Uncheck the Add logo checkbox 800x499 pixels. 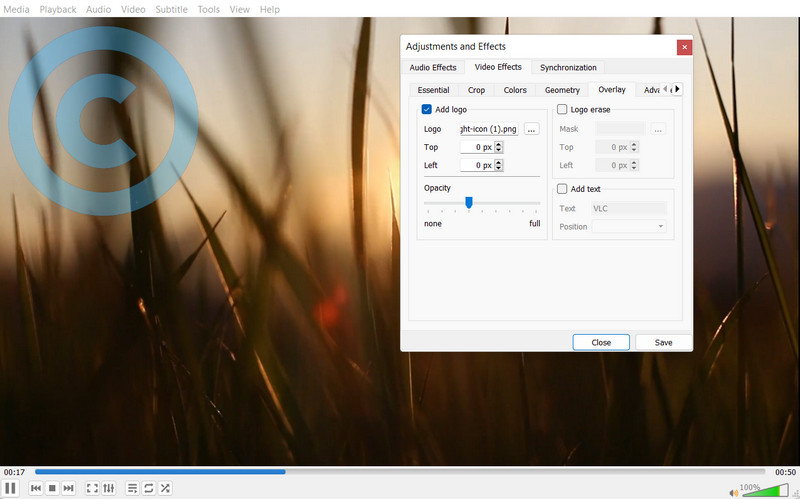[x=427, y=109]
